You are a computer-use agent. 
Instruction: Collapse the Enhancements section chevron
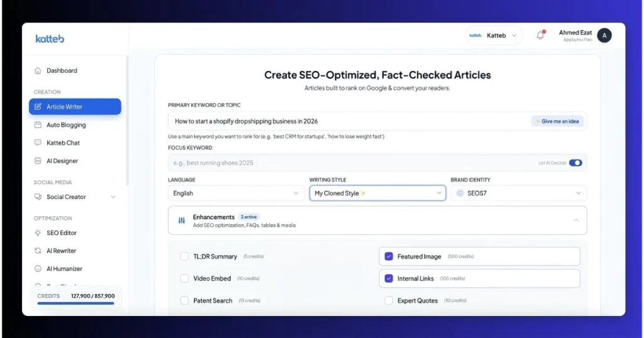coord(576,221)
